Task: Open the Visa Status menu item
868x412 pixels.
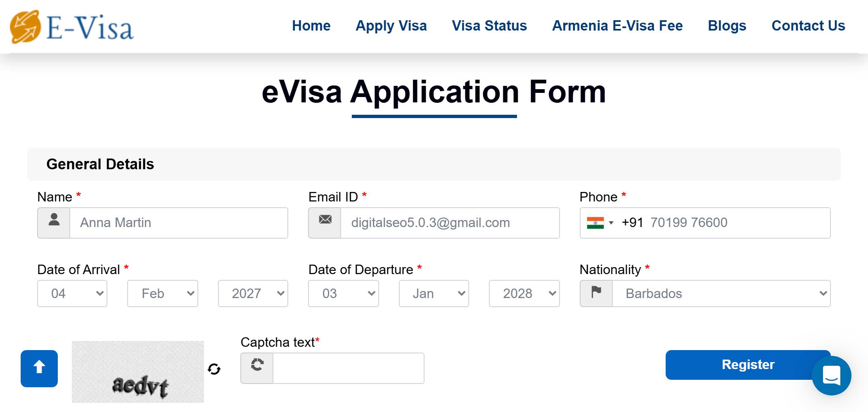Action: point(489,26)
